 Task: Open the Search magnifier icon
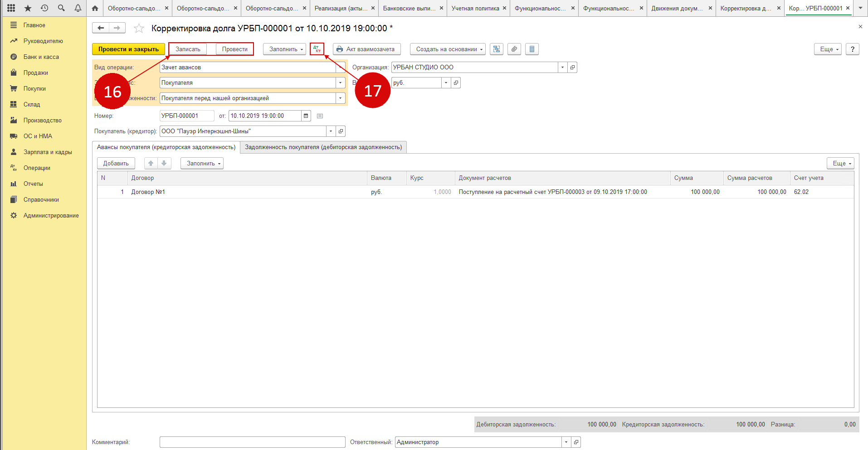[x=61, y=8]
